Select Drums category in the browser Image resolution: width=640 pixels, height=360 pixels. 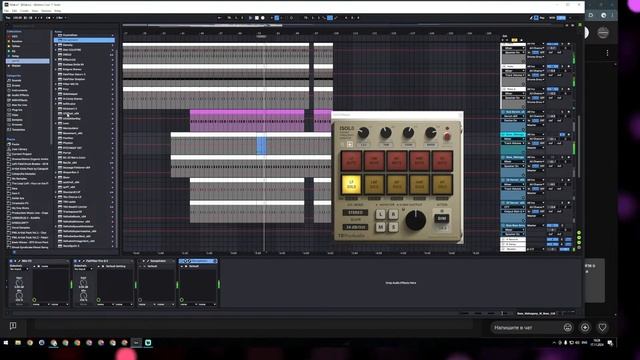[x=16, y=85]
